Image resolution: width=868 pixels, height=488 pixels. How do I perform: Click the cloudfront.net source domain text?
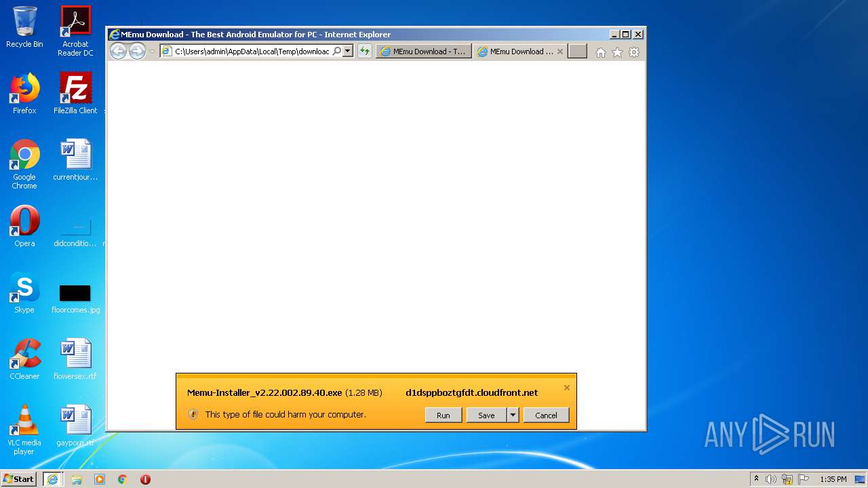click(471, 392)
